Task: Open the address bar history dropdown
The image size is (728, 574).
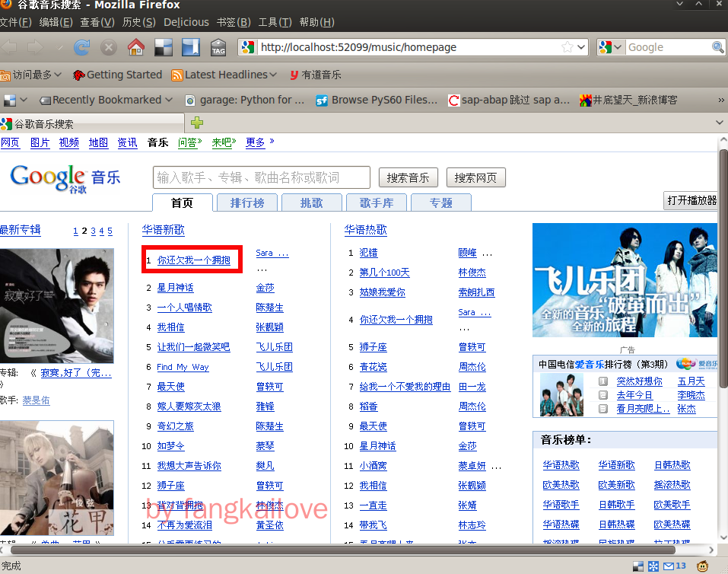Action: pos(581,47)
